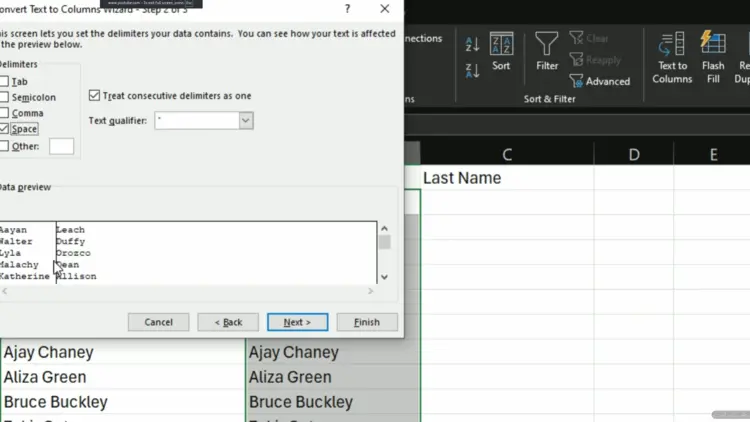The height and width of the screenshot is (422, 750).
Task: Run the Flash Fill tool
Action: pos(713,58)
